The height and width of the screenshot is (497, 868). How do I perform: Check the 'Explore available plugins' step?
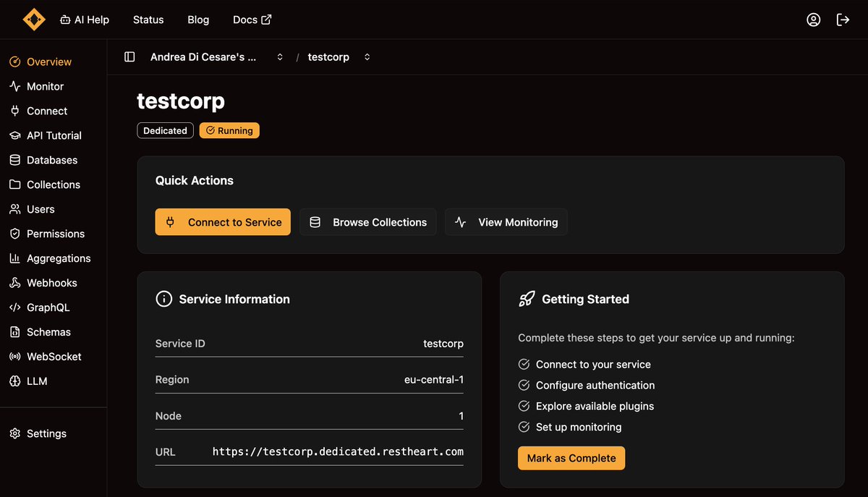(x=524, y=407)
